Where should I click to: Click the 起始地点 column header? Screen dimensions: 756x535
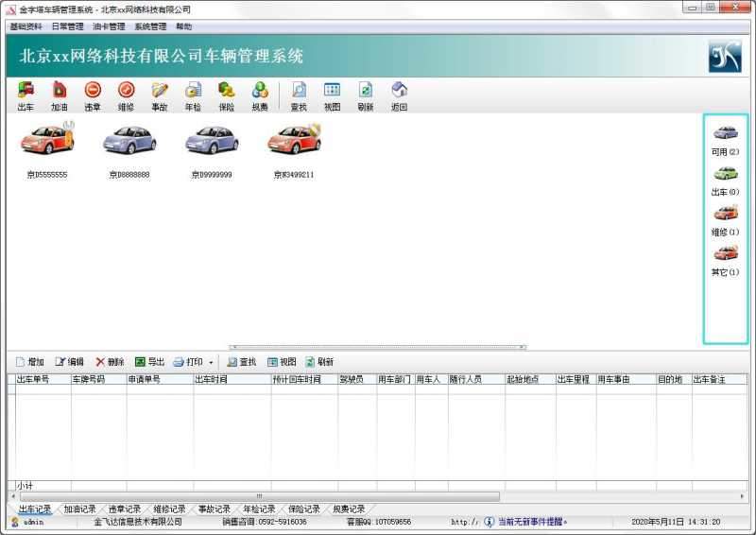tap(530, 380)
